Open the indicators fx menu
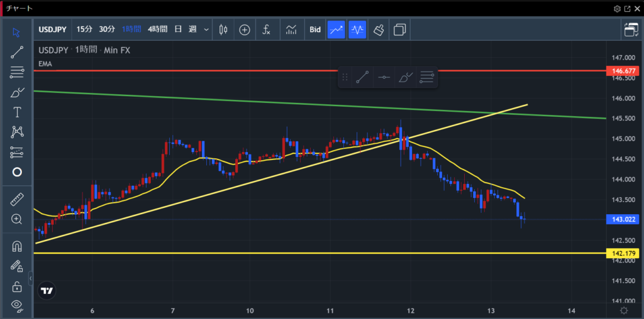The image size is (644, 319). click(267, 30)
